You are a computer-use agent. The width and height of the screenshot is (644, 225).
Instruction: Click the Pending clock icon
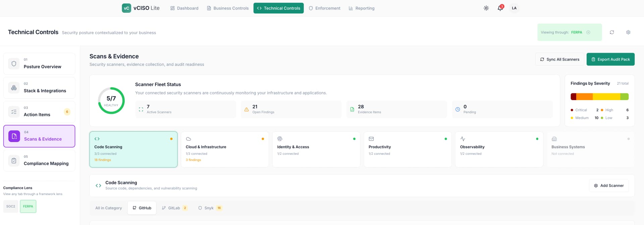coord(458,109)
